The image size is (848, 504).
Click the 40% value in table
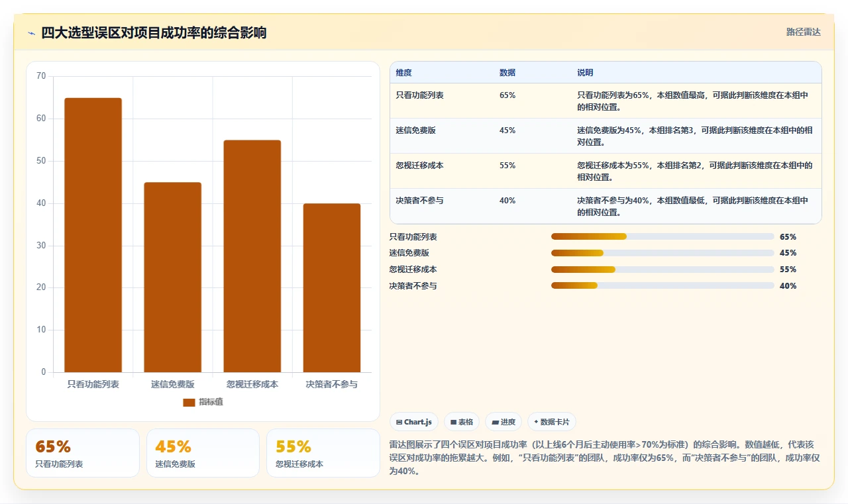click(507, 201)
